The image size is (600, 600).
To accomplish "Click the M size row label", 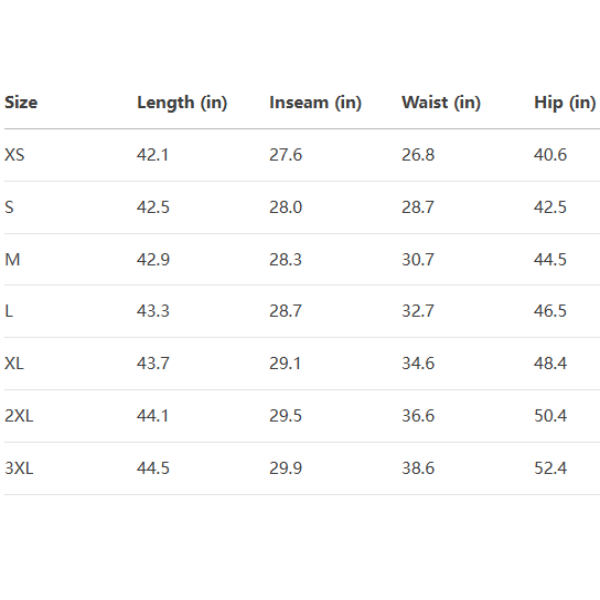I will (x=12, y=259).
